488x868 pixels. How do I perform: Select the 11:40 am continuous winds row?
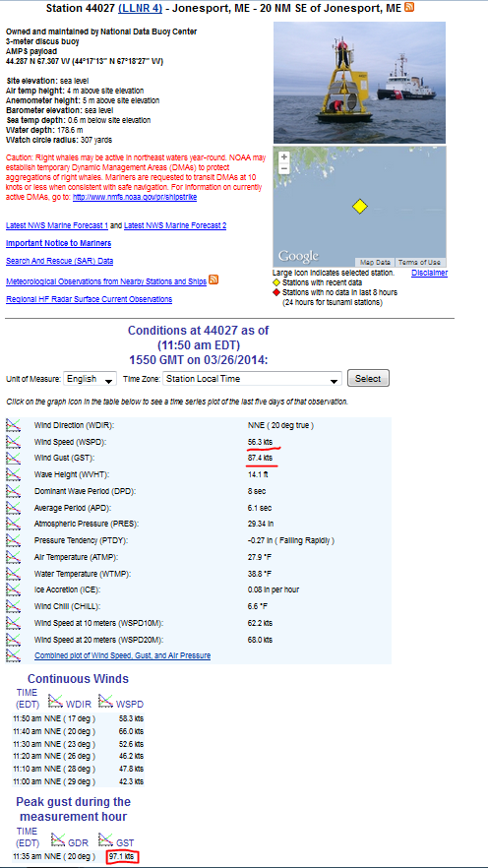[x=78, y=731]
